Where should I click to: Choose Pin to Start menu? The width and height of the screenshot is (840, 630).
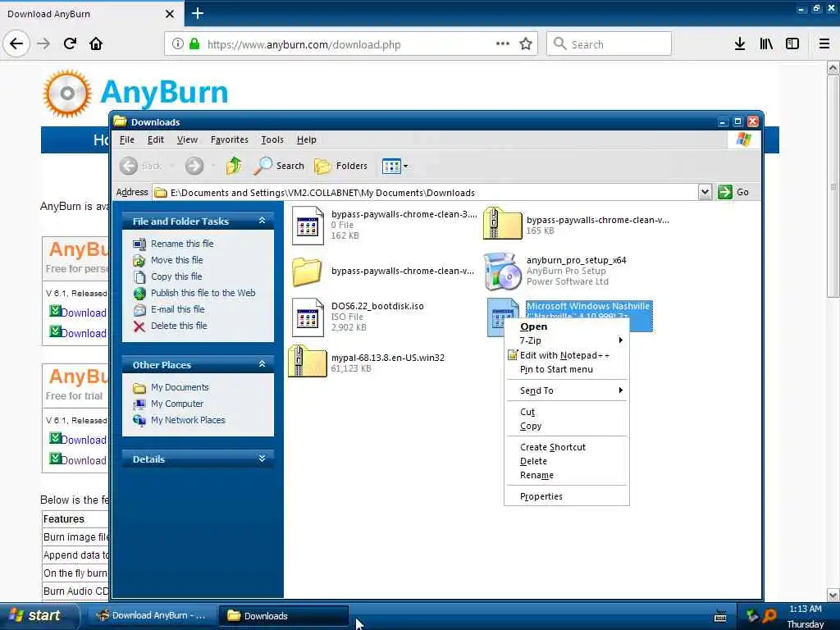pyautogui.click(x=567, y=370)
